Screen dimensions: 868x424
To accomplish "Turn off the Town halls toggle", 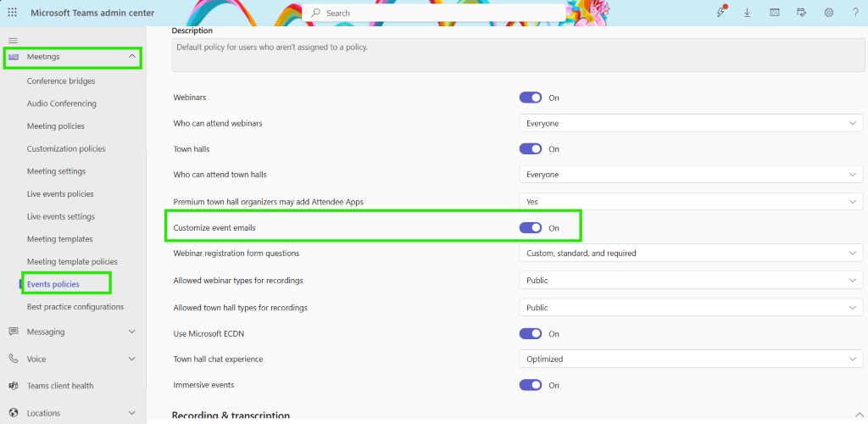I will point(531,149).
